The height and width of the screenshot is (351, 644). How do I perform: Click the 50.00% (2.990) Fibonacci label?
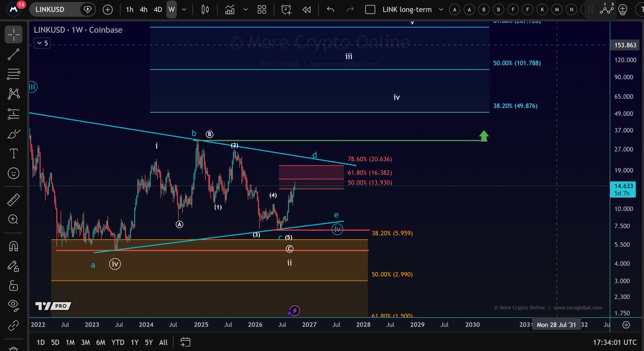(x=392, y=274)
